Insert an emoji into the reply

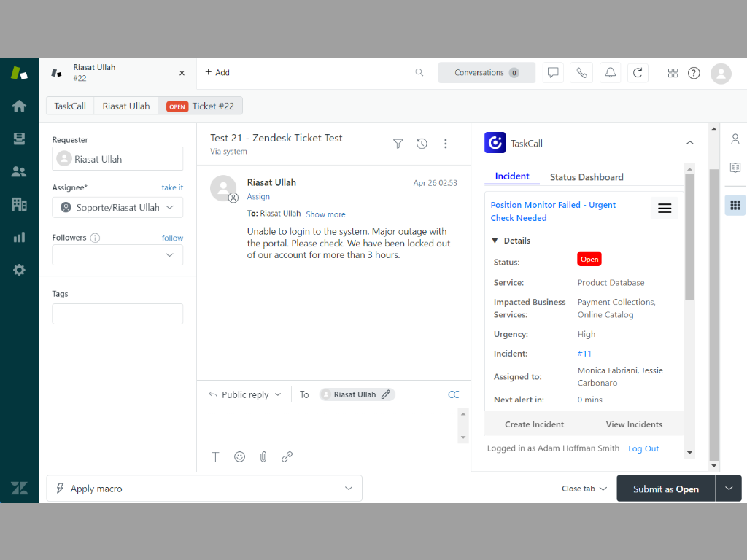[239, 456]
